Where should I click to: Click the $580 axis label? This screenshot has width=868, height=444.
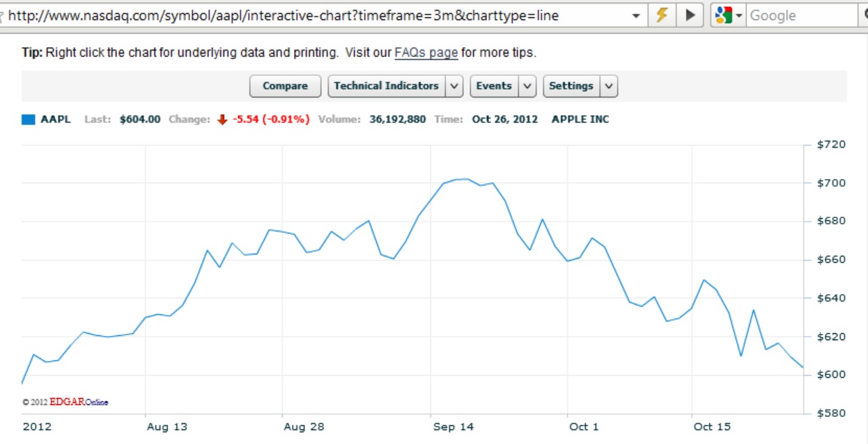click(x=830, y=413)
